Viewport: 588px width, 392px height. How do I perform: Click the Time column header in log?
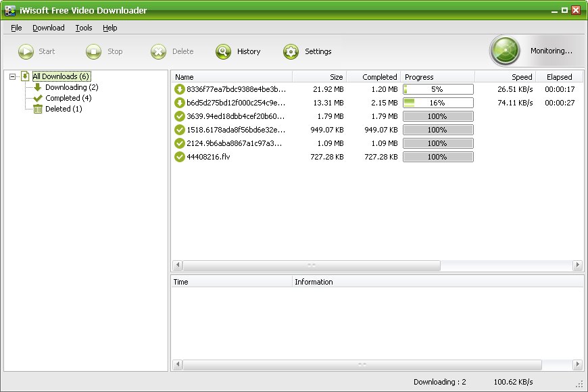[231, 282]
